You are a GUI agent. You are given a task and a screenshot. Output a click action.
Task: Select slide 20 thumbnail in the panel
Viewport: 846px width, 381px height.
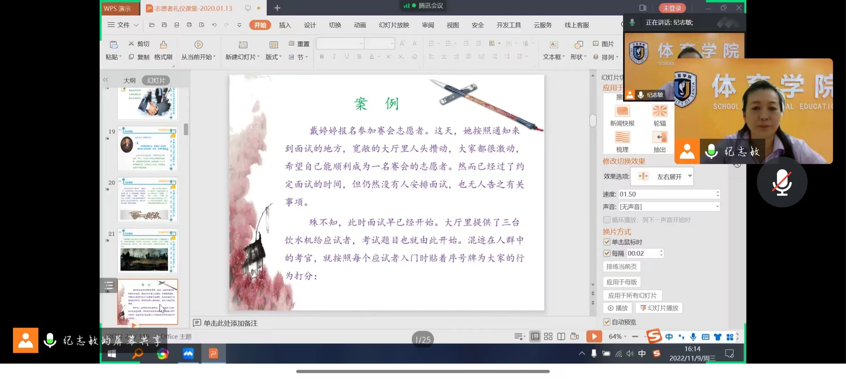147,200
